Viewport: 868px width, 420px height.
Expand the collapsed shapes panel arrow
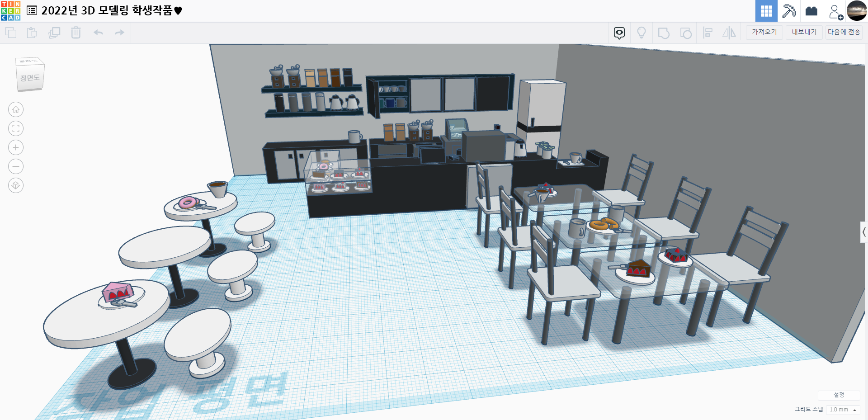(864, 232)
